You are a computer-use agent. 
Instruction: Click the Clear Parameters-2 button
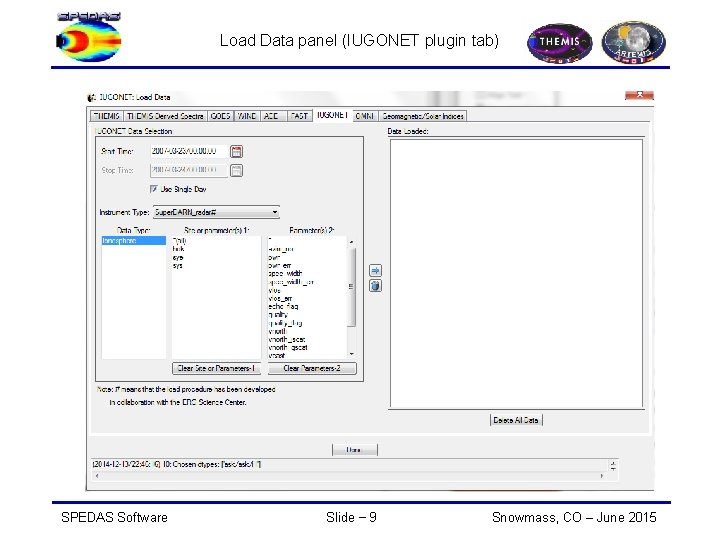(312, 368)
